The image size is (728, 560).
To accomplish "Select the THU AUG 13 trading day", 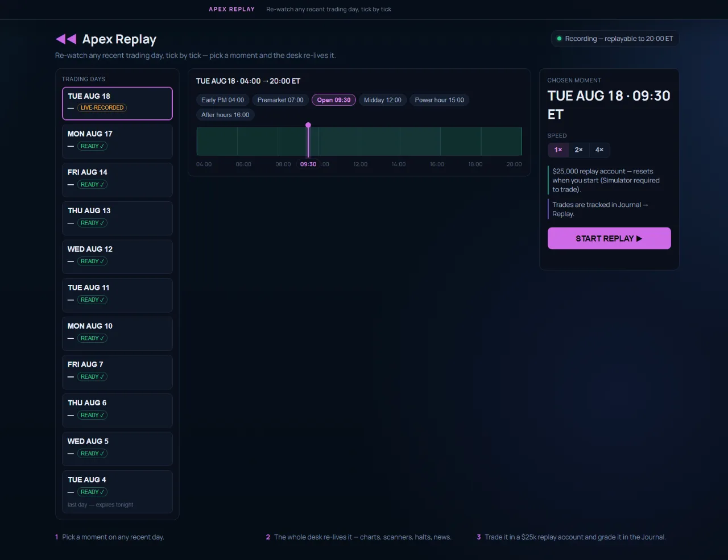I will point(117,218).
